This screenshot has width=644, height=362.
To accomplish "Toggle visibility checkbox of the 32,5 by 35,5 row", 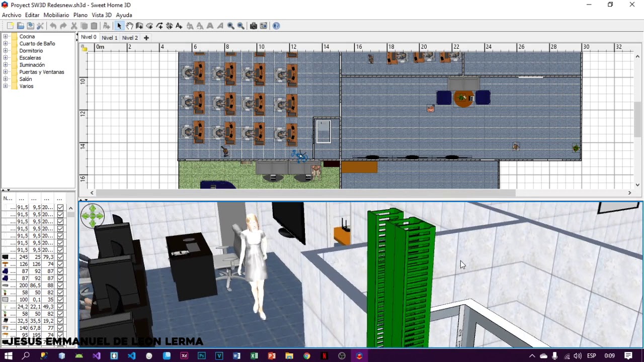I will tap(60, 321).
